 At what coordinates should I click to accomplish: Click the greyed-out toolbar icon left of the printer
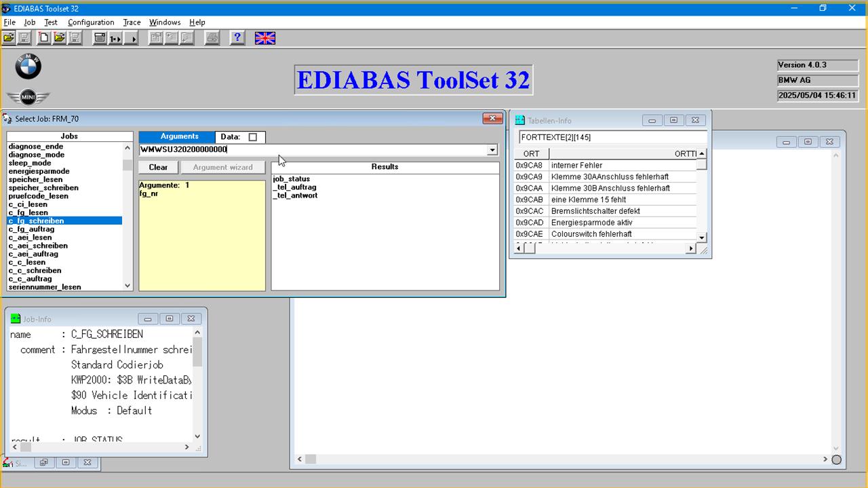[187, 38]
